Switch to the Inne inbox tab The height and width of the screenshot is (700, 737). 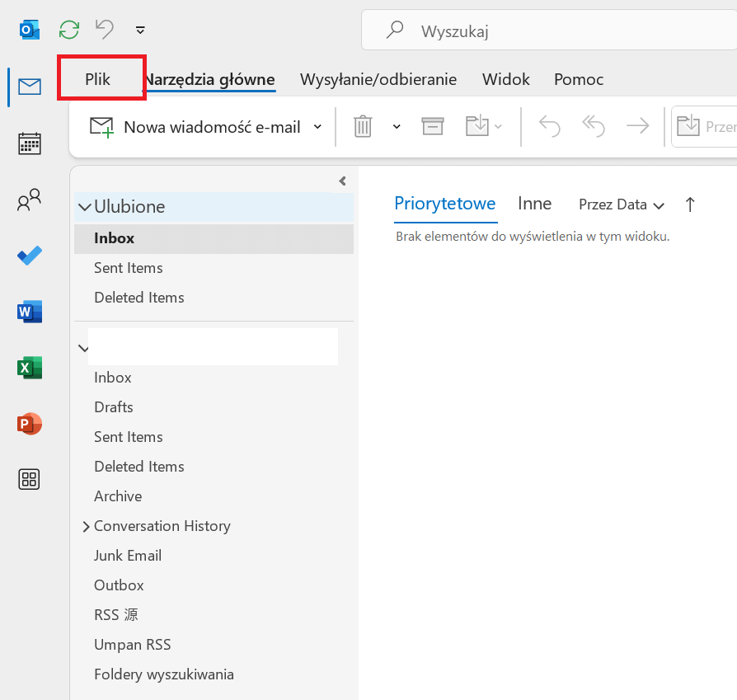[x=534, y=204]
